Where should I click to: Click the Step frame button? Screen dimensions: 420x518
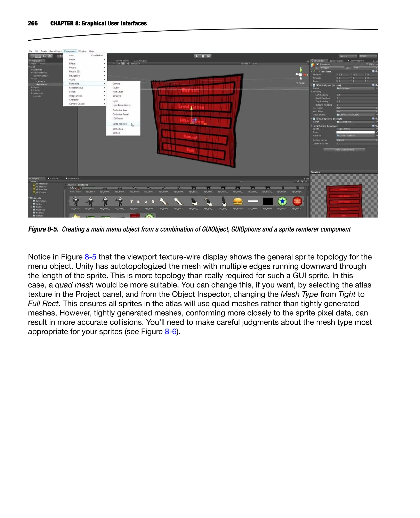[x=209, y=56]
